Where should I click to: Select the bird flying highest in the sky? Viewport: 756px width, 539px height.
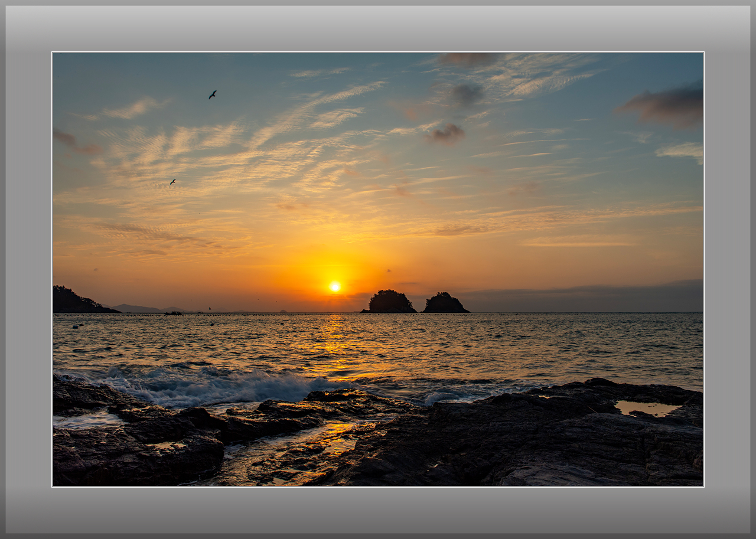(213, 94)
